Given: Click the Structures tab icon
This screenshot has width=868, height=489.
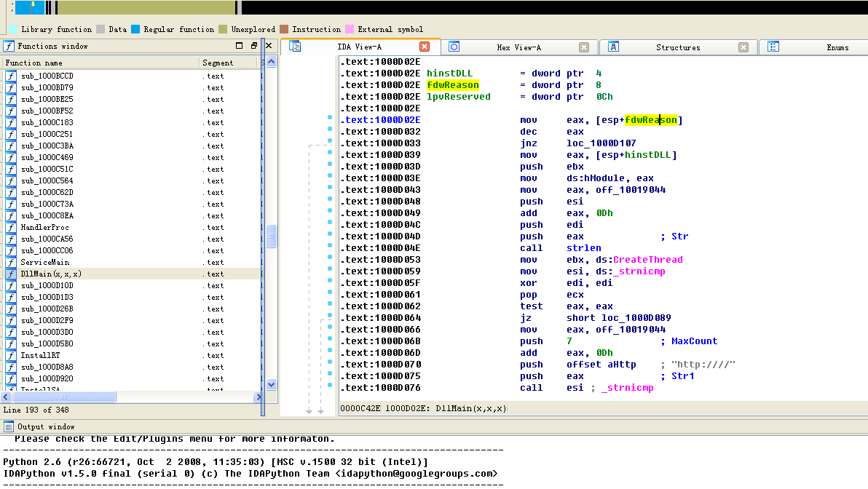Looking at the screenshot, I should click(613, 47).
